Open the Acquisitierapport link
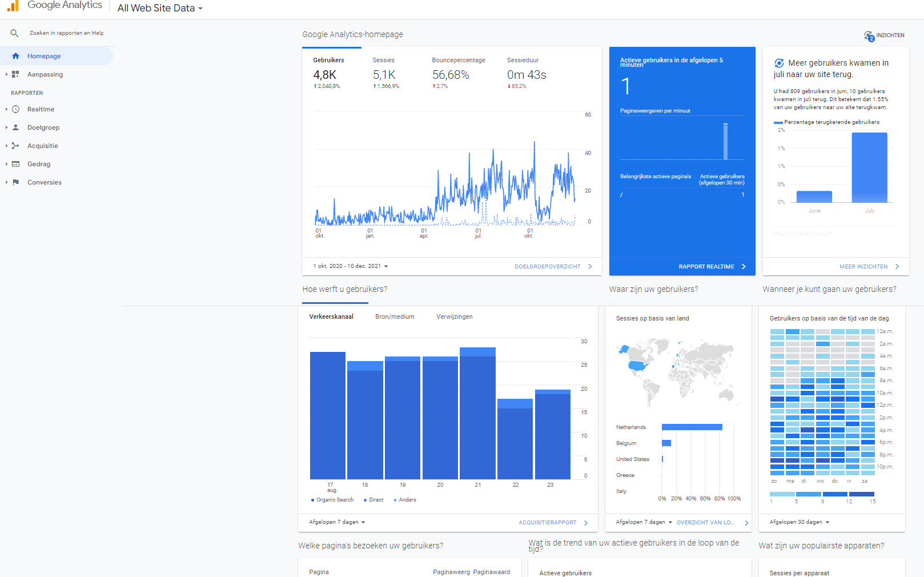This screenshot has height=577, width=924. click(548, 523)
